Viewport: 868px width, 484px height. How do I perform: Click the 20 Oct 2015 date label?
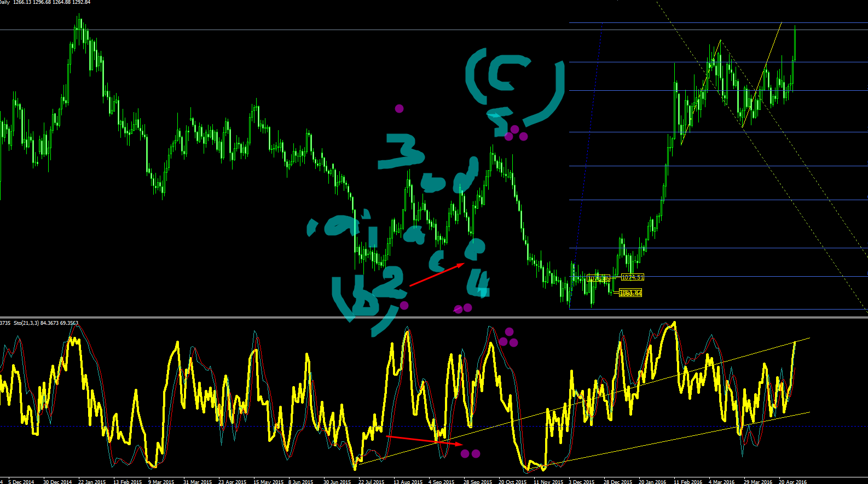tap(512, 482)
